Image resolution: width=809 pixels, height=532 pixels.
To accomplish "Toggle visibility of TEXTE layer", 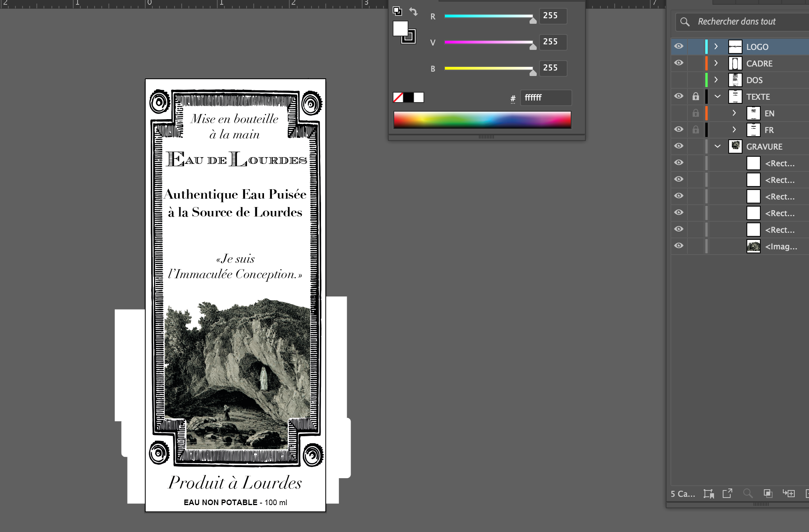I will pyautogui.click(x=679, y=96).
